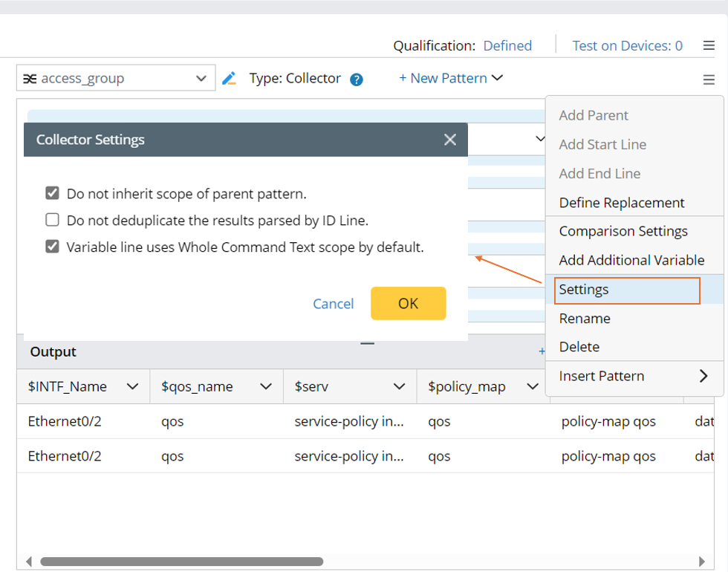Click the horizontal scrollbar thumb

(x=181, y=562)
